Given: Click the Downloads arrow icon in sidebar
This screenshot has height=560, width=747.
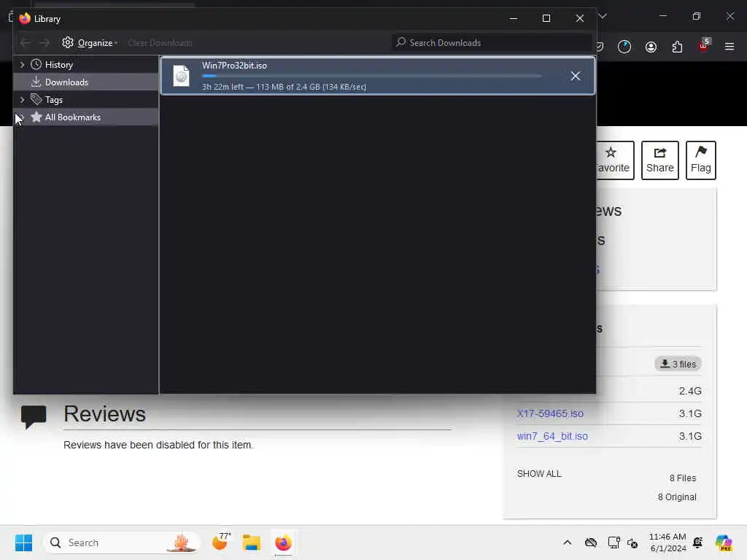Looking at the screenshot, I should point(36,82).
